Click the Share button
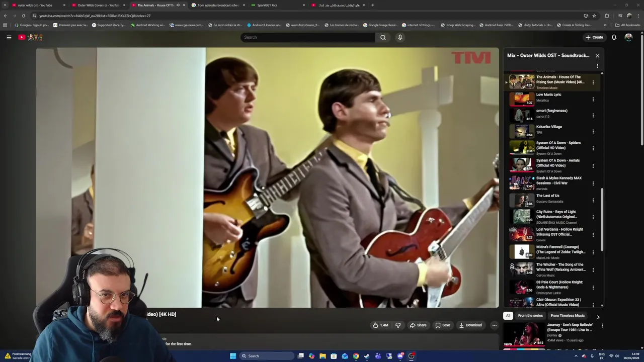Screen dimensions: 644x362 (x=418, y=325)
